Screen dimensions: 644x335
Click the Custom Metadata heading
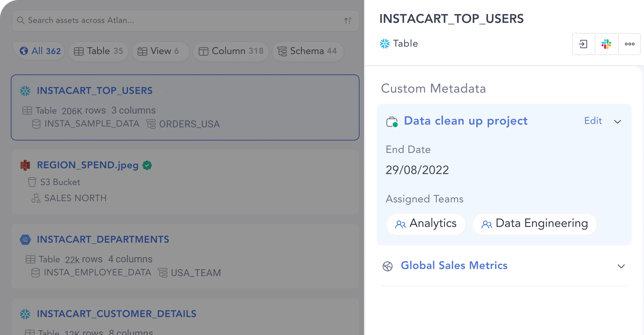click(x=433, y=88)
